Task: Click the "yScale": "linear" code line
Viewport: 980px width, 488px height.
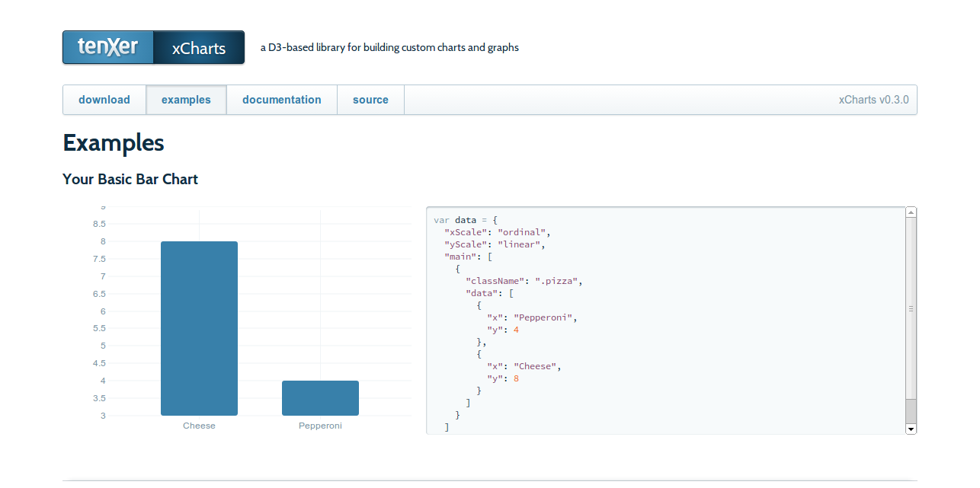Action: [495, 244]
